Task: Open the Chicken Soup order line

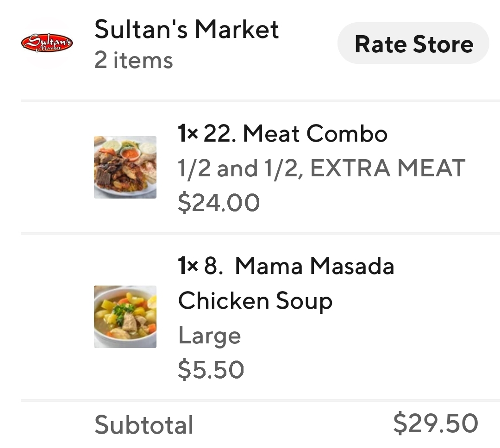Action: point(250,317)
